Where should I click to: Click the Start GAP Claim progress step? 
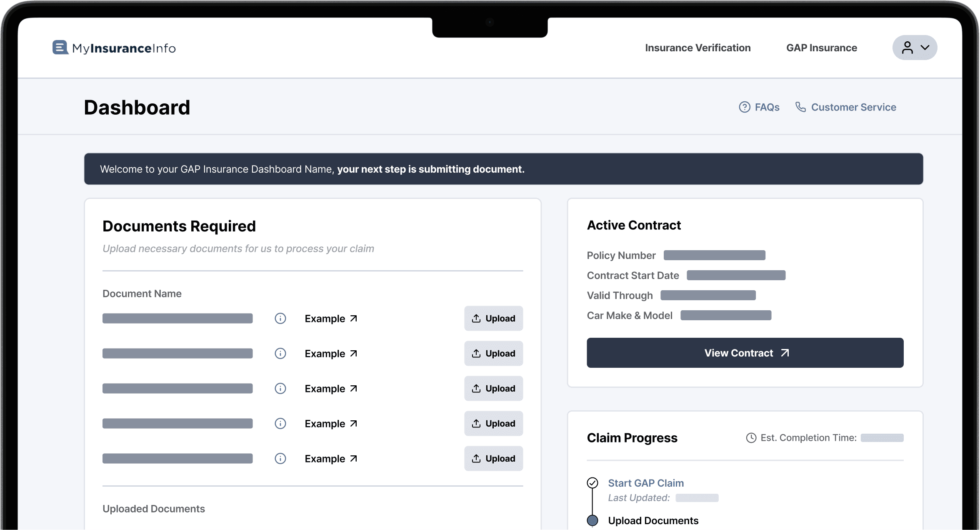click(645, 483)
